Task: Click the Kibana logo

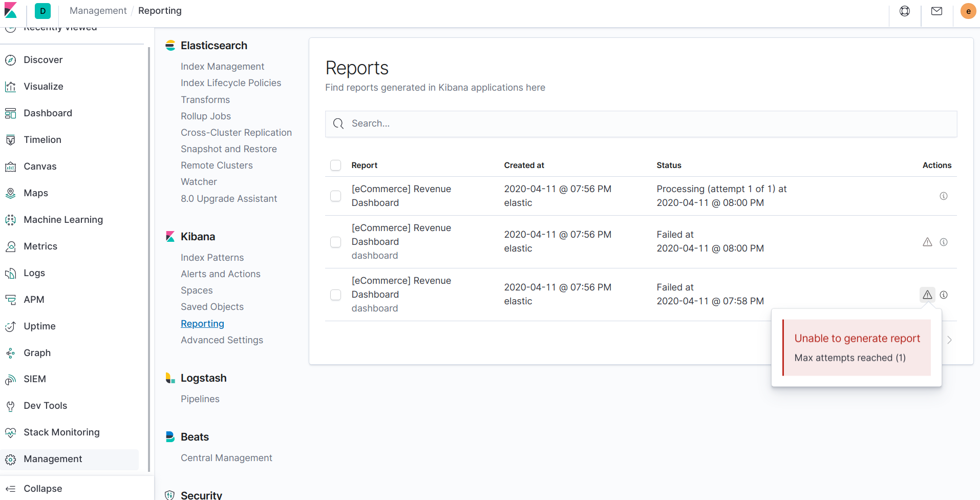Action: pyautogui.click(x=10, y=10)
